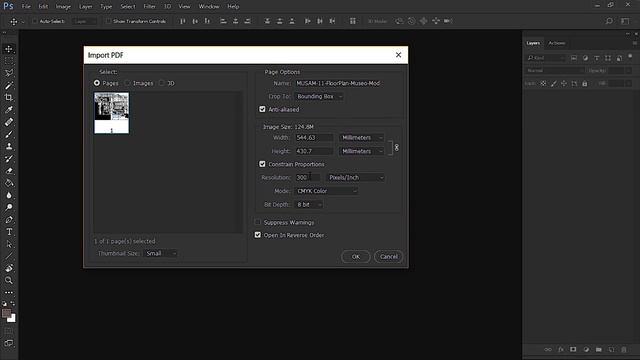Select the Hand tool

click(9, 268)
